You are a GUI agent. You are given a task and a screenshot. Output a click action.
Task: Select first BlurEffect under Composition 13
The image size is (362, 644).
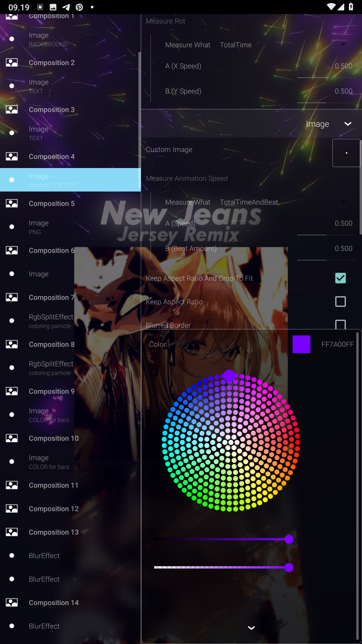tap(70, 555)
